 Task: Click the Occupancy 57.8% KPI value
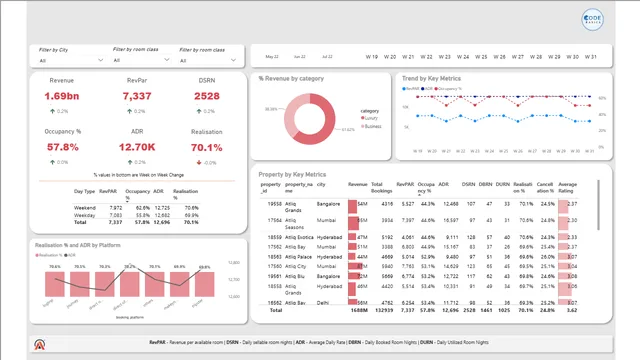[62, 147]
